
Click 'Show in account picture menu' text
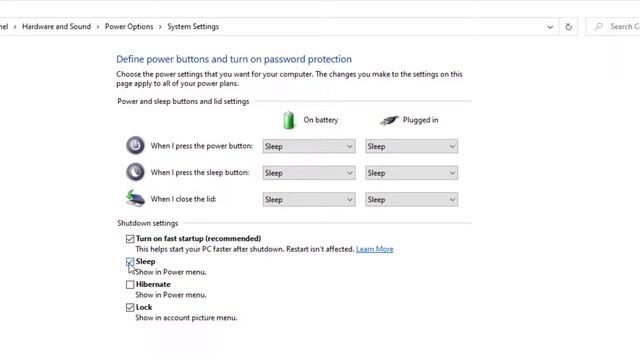click(186, 318)
